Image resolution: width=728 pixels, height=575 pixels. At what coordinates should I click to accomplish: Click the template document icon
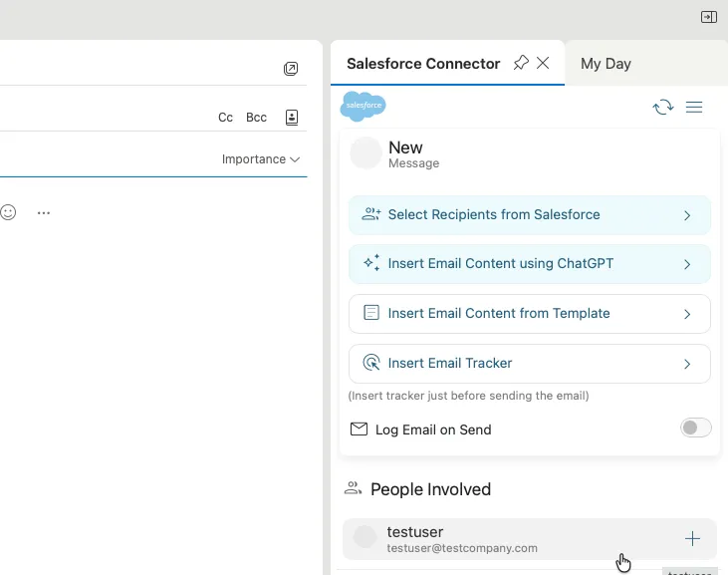(370, 313)
